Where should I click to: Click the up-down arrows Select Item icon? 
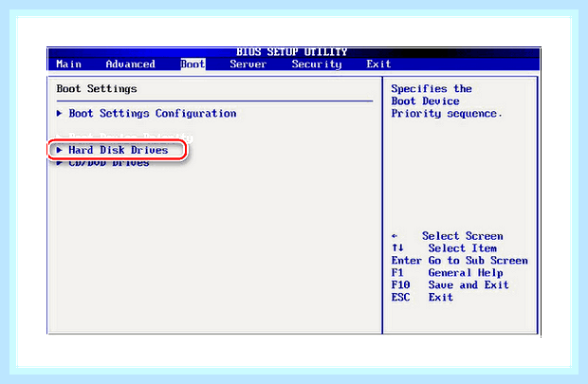[x=397, y=247]
